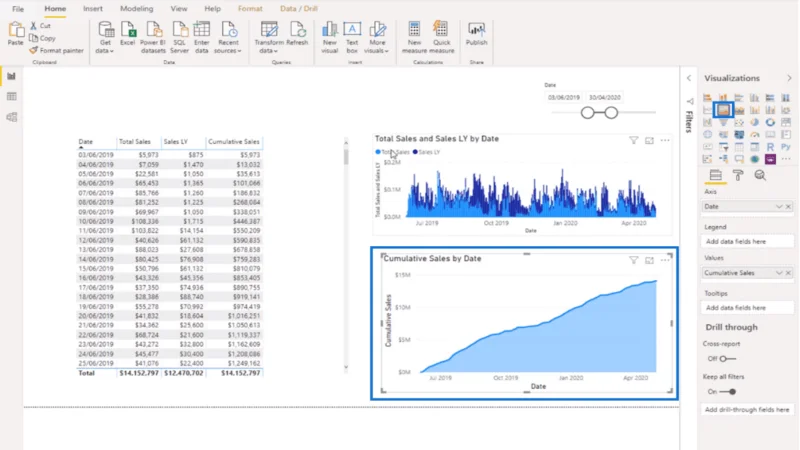800x450 pixels.
Task: Select the treemap visual
Action: point(786,122)
